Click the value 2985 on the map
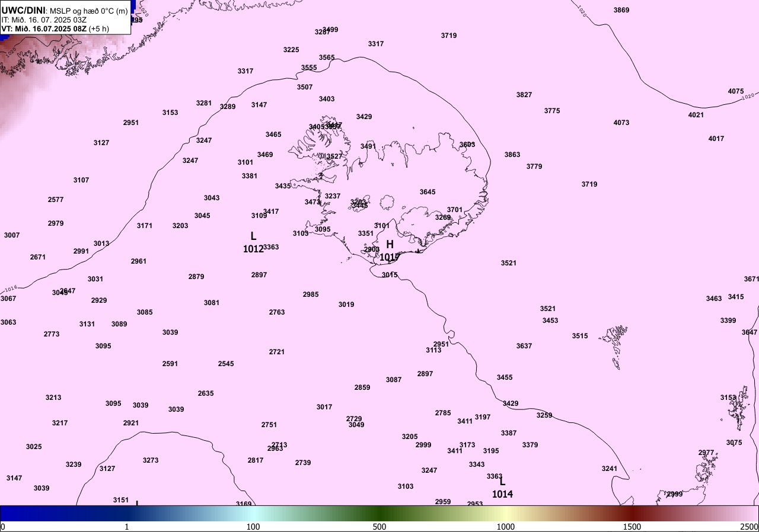This screenshot has width=759, height=532. (311, 294)
